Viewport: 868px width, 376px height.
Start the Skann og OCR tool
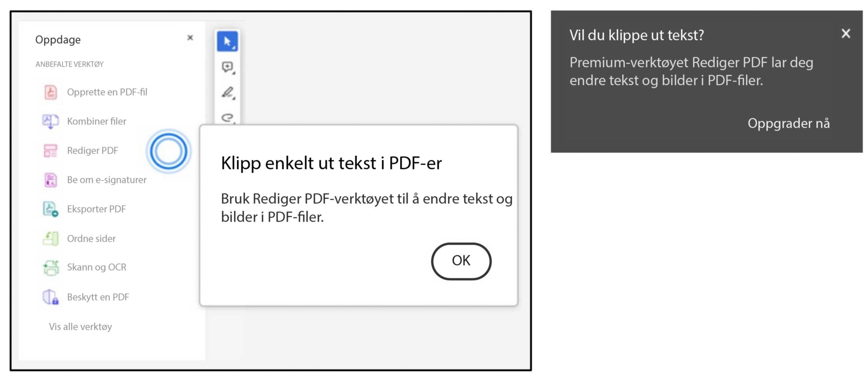97,267
